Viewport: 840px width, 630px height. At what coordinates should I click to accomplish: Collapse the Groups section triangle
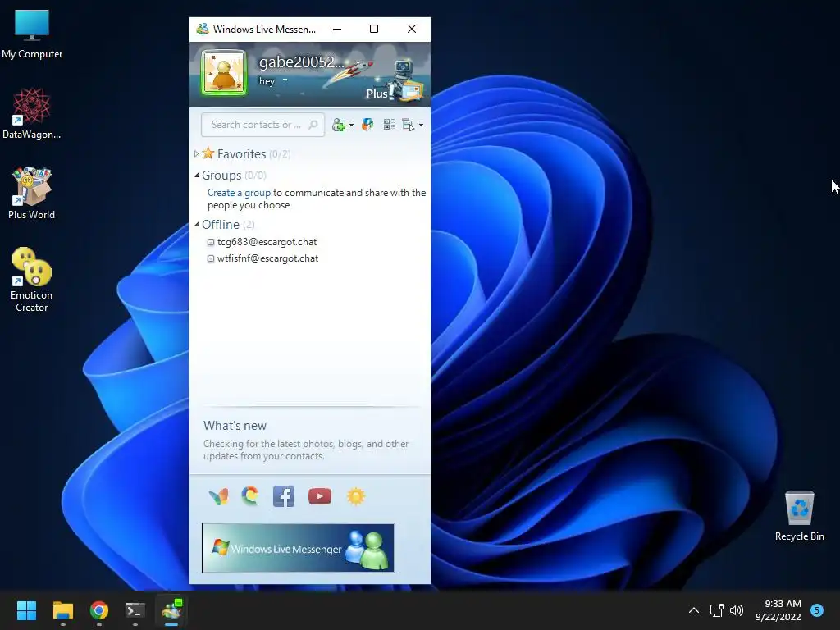197,175
